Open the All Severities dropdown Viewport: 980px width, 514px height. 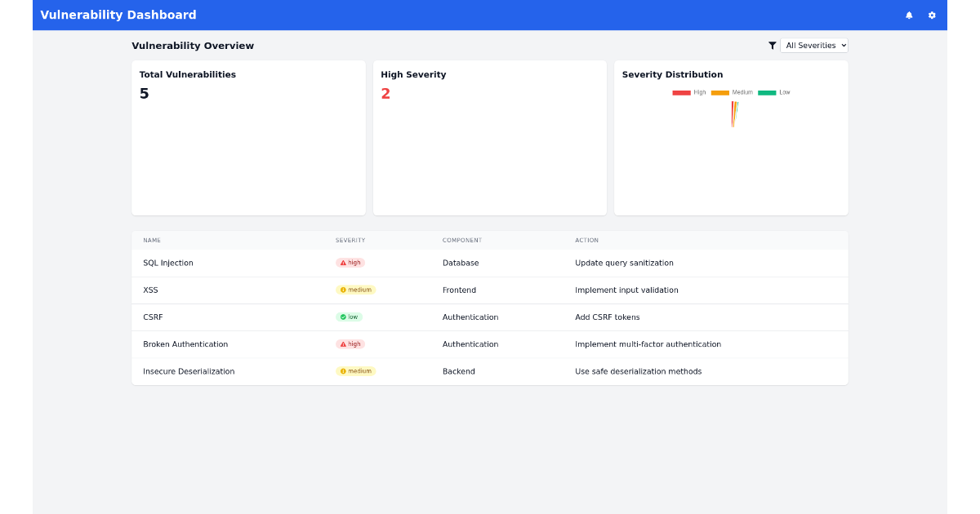814,46
